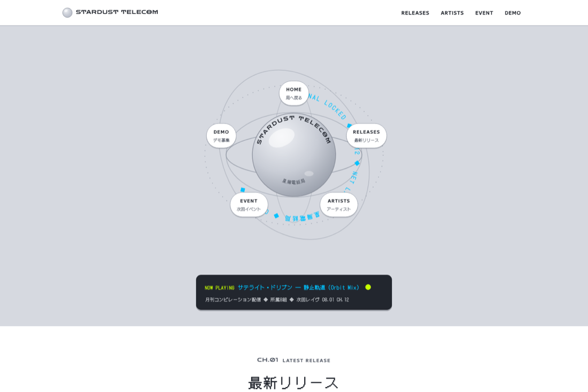Select the RELEASES orbit node
The height and width of the screenshot is (392, 588).
pyautogui.click(x=366, y=135)
